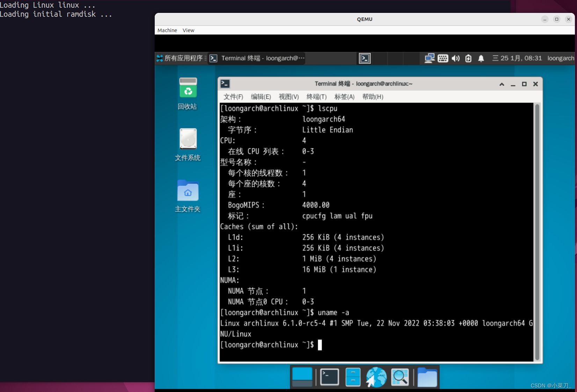Select the 文件系统 file system desktop icon
577x392 pixels.
click(188, 145)
